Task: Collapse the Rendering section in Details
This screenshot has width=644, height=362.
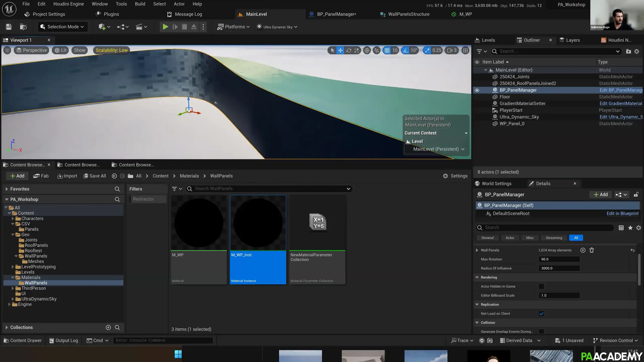Action: pos(477,277)
